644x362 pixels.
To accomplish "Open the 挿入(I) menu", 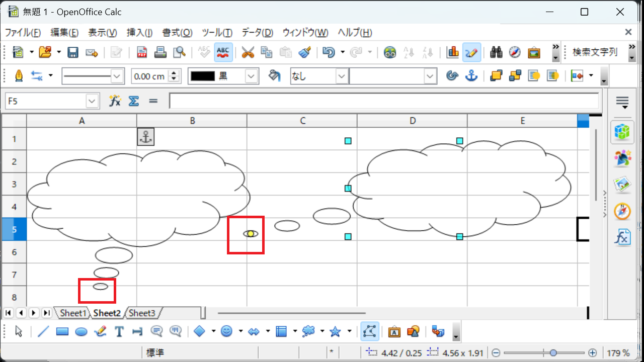I will pos(139,33).
